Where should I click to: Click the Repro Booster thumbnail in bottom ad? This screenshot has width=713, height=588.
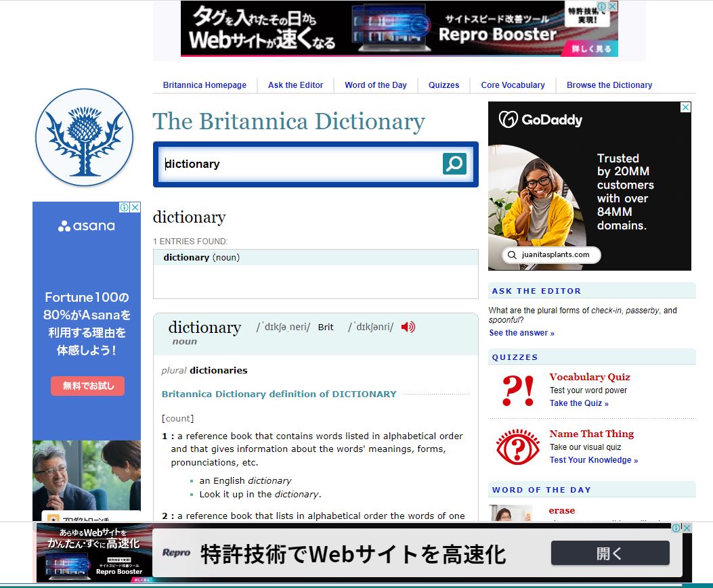[x=95, y=553]
